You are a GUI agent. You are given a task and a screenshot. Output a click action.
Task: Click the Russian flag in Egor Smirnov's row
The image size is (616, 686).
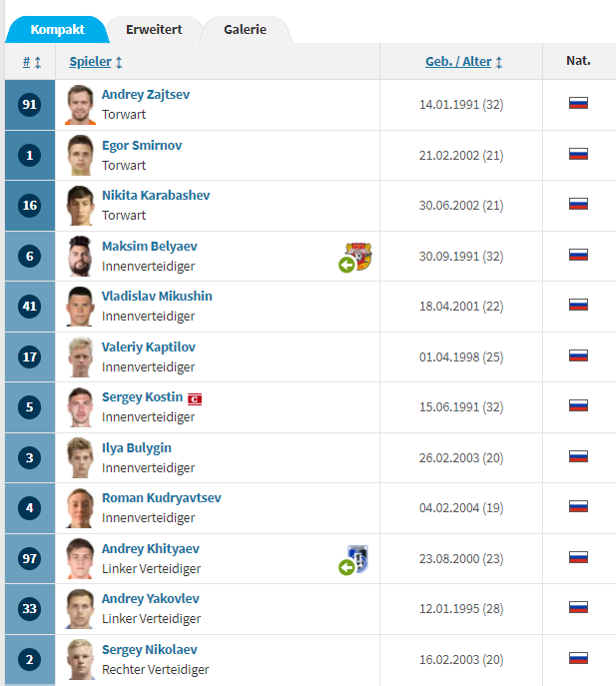578,154
